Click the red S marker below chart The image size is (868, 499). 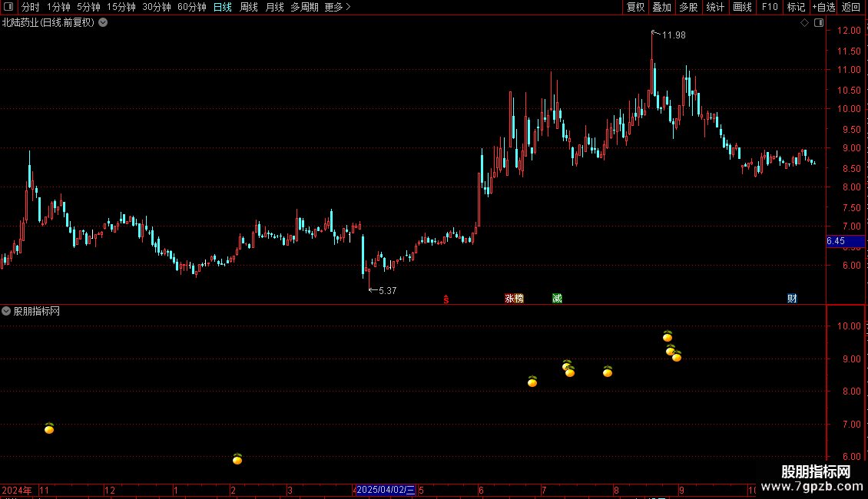(446, 299)
